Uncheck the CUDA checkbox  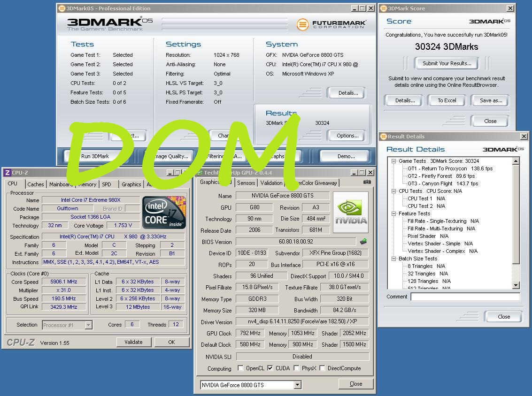point(270,368)
